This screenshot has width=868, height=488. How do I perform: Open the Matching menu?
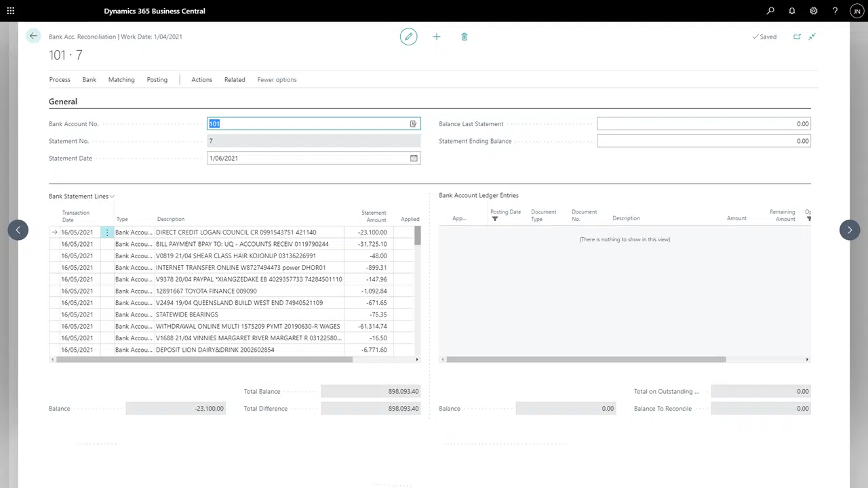tap(121, 79)
